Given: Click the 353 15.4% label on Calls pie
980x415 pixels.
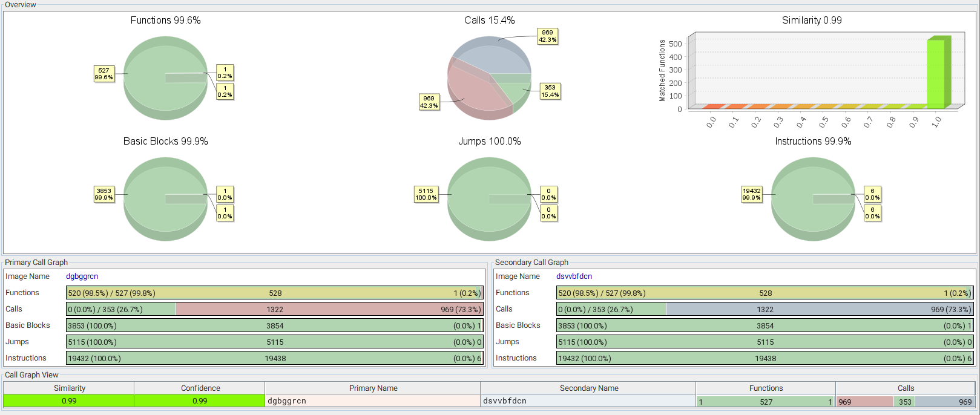Looking at the screenshot, I should point(550,91).
